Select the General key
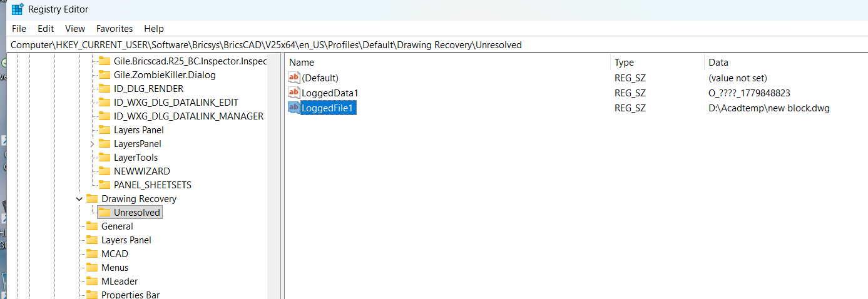Screen dimensions: 868x299 (x=117, y=226)
